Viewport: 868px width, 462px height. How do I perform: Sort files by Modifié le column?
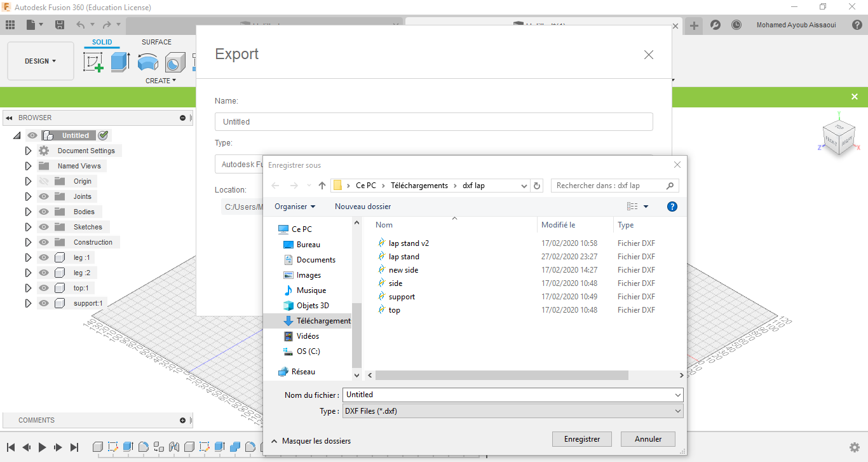point(558,225)
